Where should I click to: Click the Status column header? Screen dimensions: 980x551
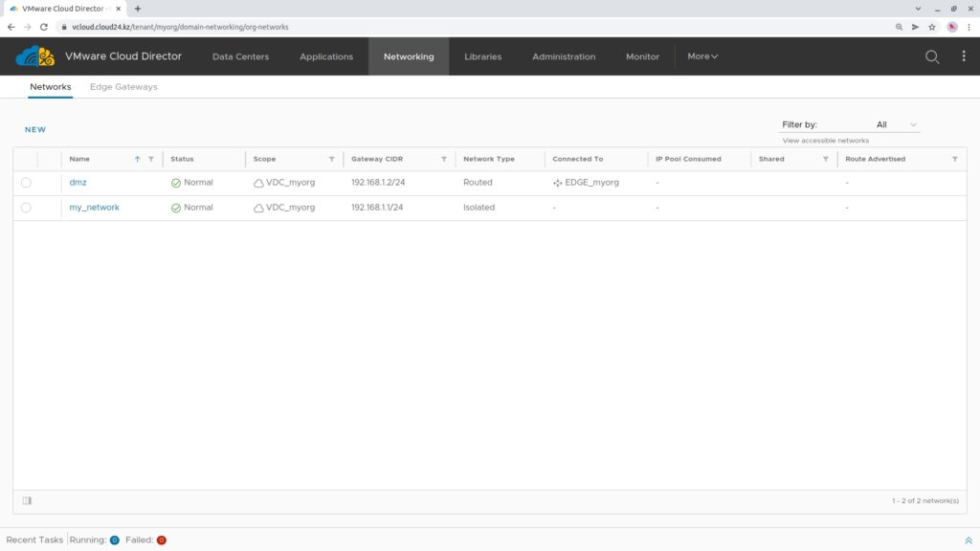point(182,160)
